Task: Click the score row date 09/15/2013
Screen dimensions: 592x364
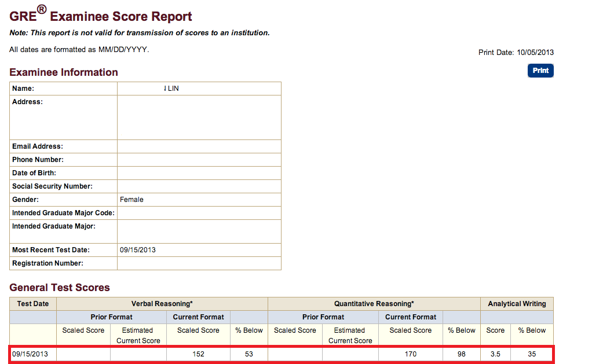Action: [30, 354]
